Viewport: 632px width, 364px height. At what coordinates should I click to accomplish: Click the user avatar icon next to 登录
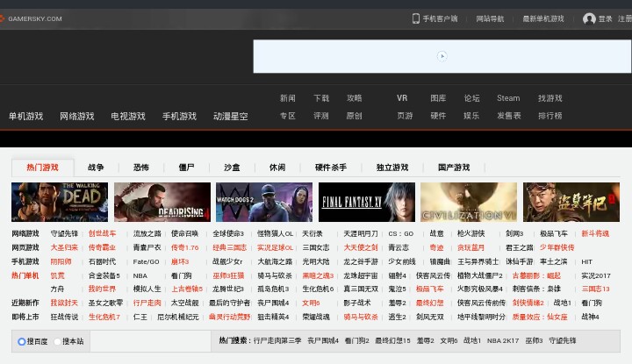(x=589, y=18)
